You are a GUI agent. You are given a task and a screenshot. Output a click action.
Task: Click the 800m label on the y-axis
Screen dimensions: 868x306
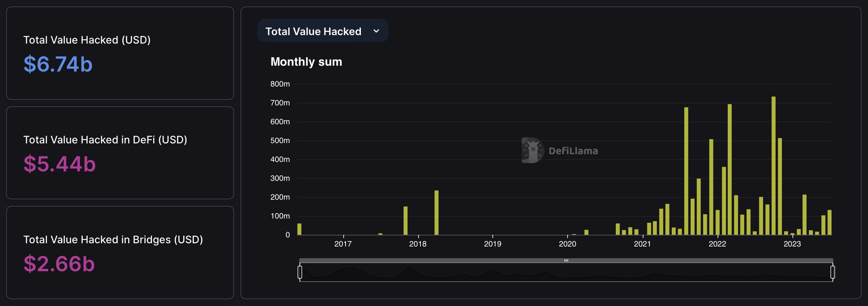(280, 84)
